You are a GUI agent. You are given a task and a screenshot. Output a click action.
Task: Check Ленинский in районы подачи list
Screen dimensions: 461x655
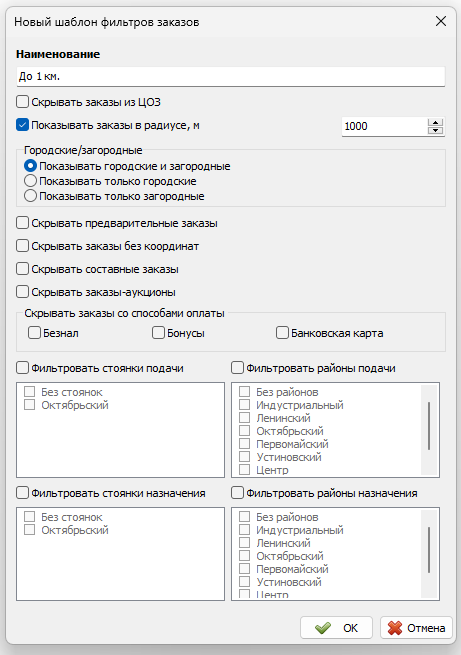(244, 418)
